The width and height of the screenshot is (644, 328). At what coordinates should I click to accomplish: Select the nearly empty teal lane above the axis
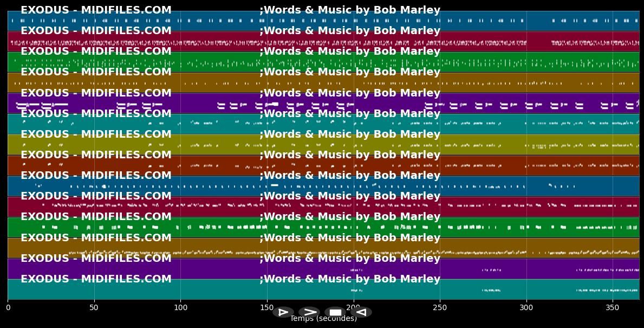click(x=323, y=290)
